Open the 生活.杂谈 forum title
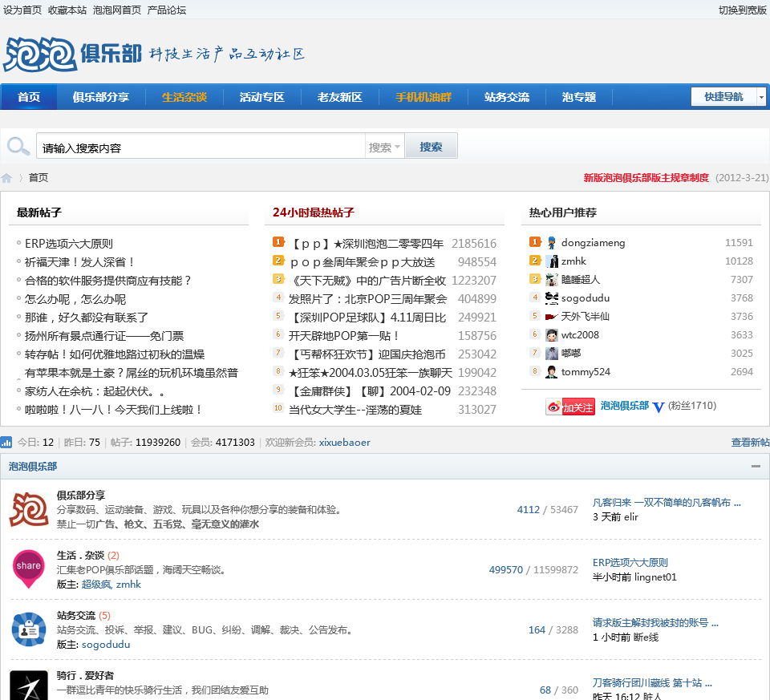 click(80, 555)
